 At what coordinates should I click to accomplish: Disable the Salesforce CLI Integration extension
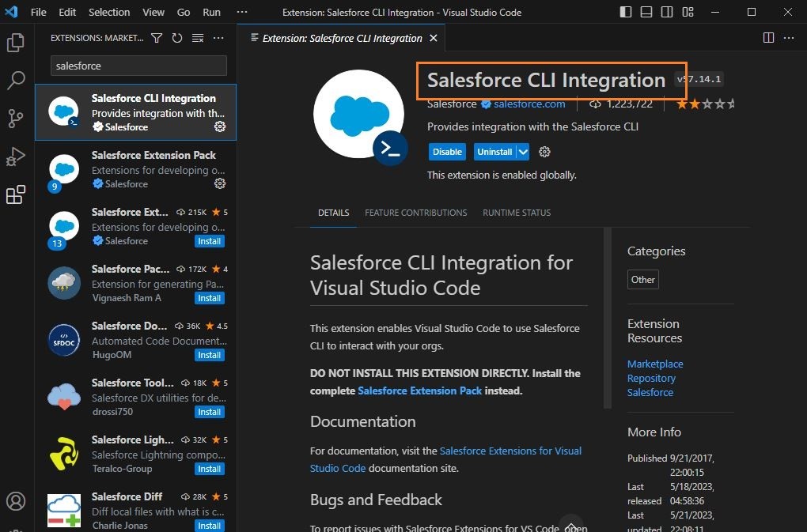click(447, 152)
